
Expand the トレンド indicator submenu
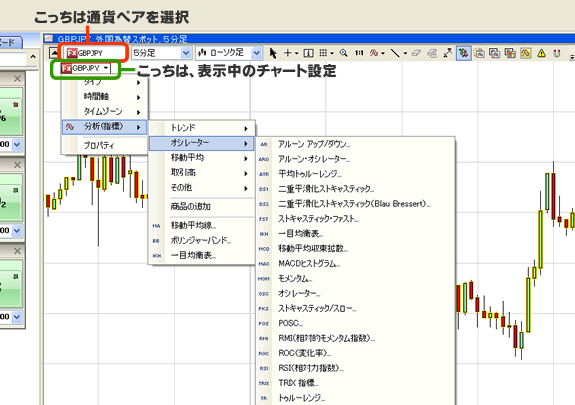click(x=201, y=128)
